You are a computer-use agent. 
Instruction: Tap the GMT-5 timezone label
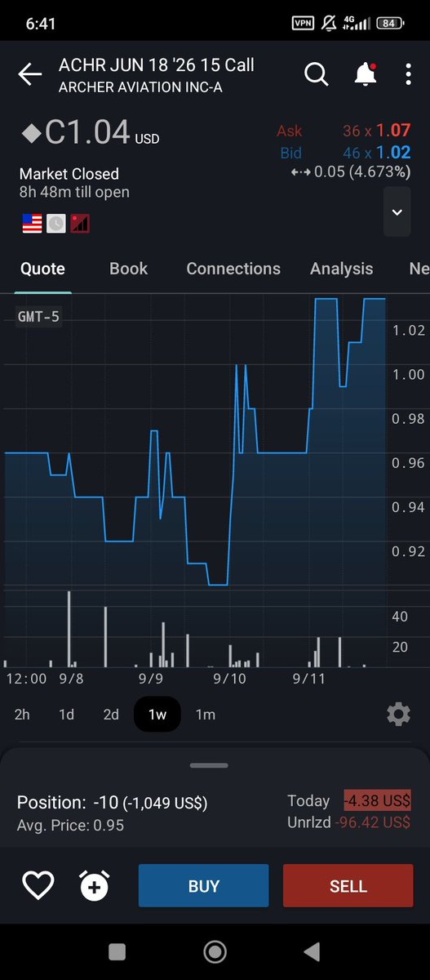[38, 316]
